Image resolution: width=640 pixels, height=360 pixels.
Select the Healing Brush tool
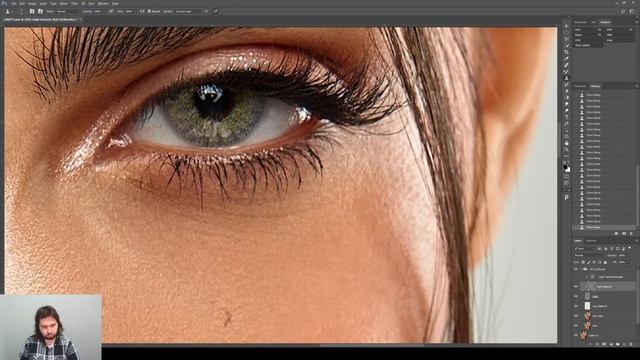click(566, 65)
